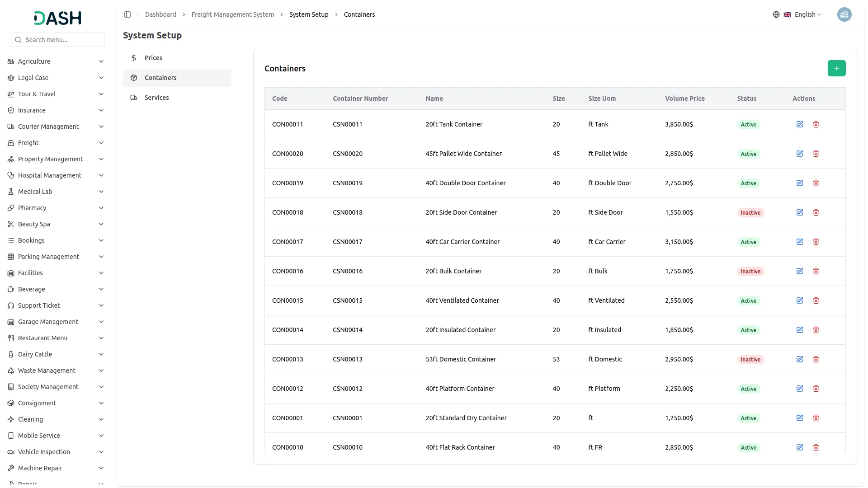Click the Agriculture sidebar icon
This screenshot has height=488, width=868.
click(x=10, y=61)
